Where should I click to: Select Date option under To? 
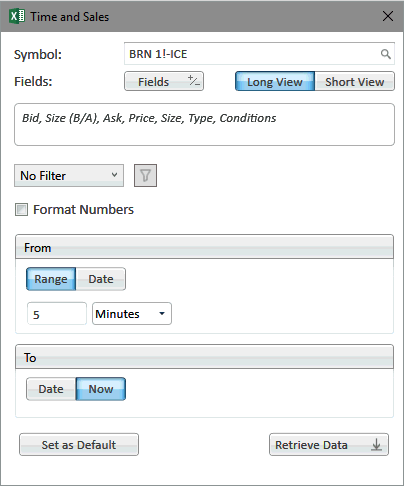[51, 389]
